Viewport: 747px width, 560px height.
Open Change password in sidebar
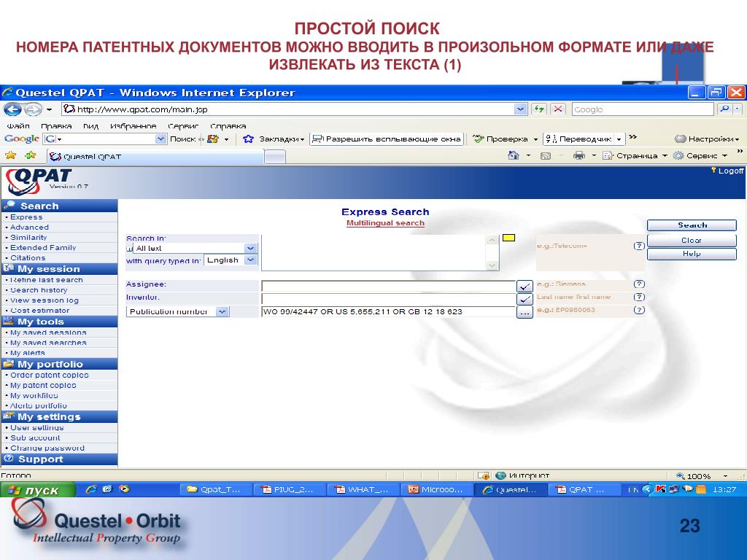[47, 448]
